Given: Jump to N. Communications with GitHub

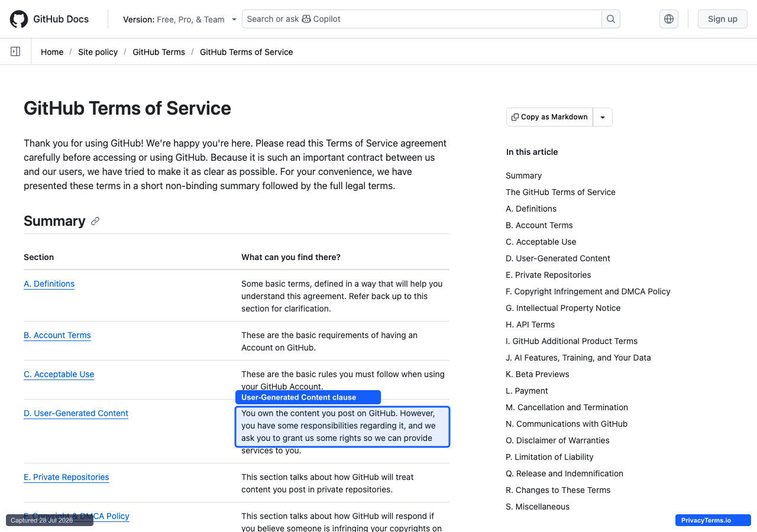Looking at the screenshot, I should pos(567,424).
